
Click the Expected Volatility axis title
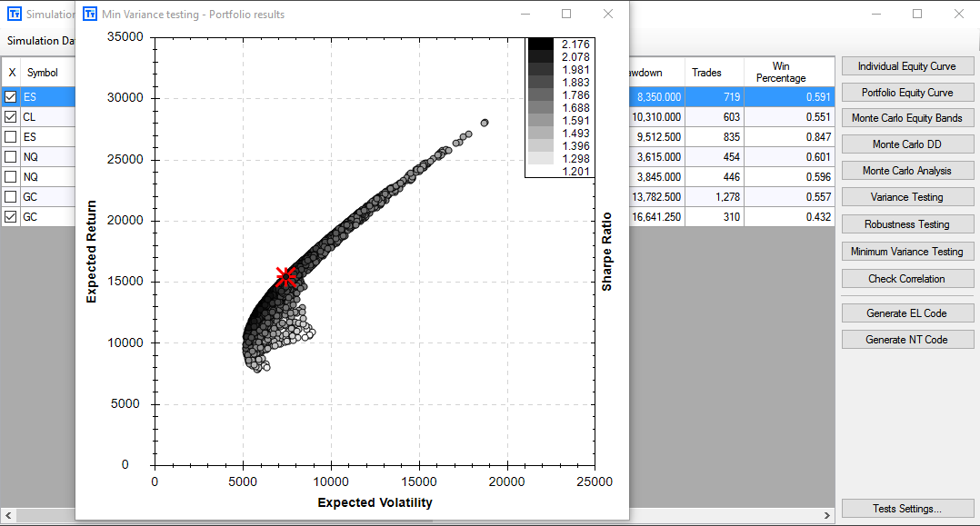coord(375,502)
